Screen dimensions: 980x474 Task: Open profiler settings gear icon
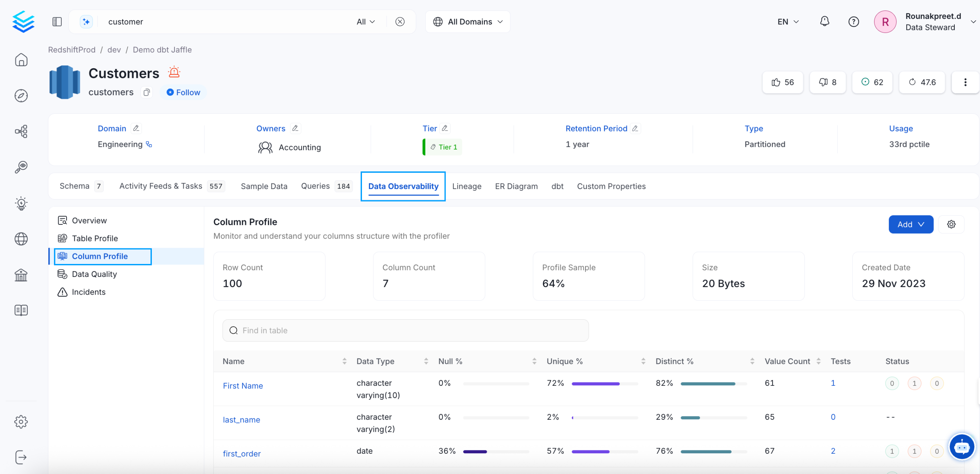pos(951,224)
